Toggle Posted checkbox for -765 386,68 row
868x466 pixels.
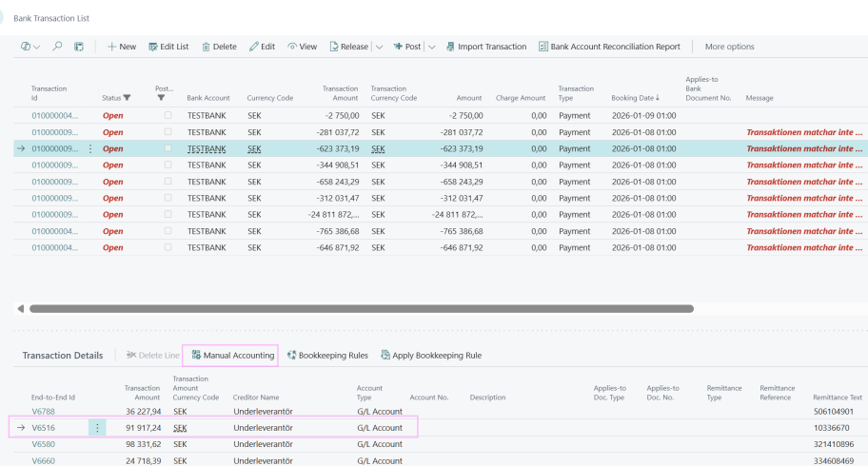pyautogui.click(x=168, y=231)
